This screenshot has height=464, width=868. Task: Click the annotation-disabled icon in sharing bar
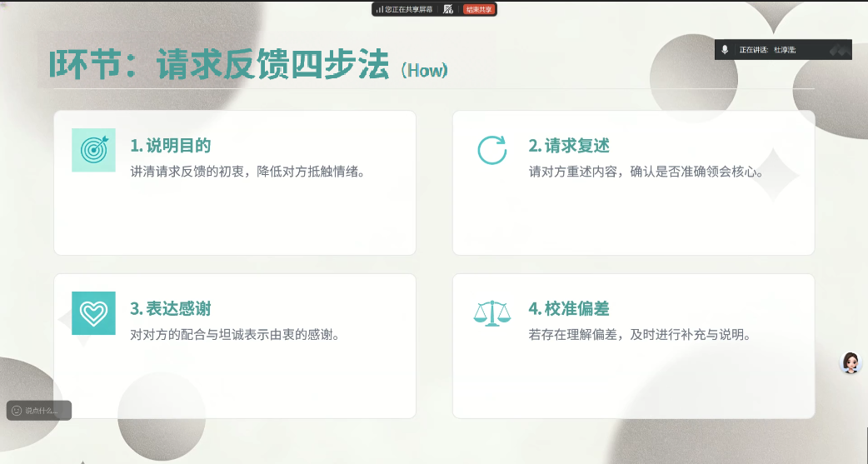click(x=448, y=9)
